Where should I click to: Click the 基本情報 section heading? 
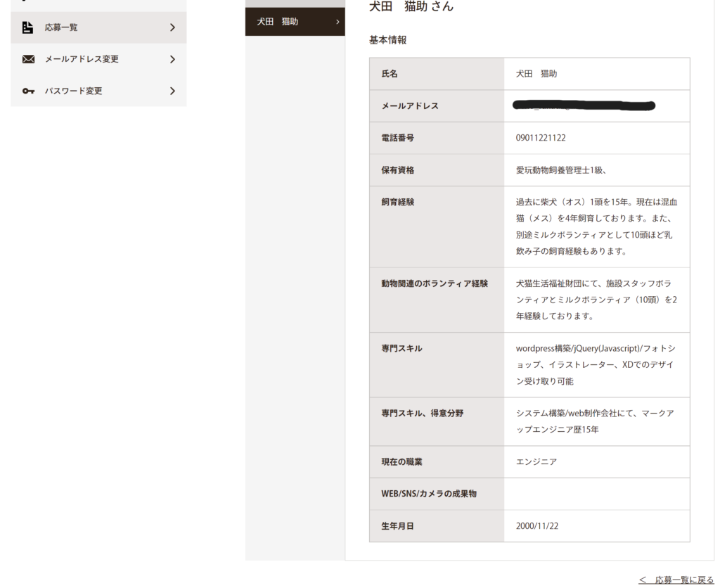pyautogui.click(x=387, y=40)
